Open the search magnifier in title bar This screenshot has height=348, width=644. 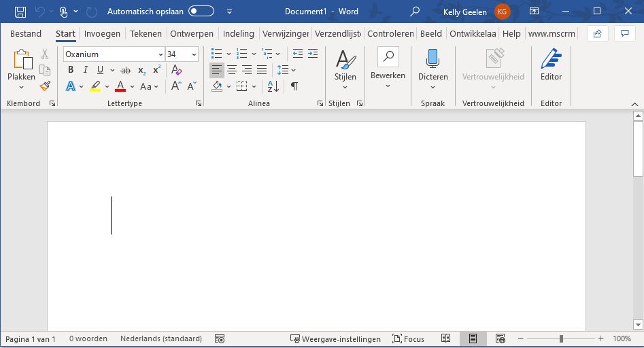pyautogui.click(x=415, y=11)
